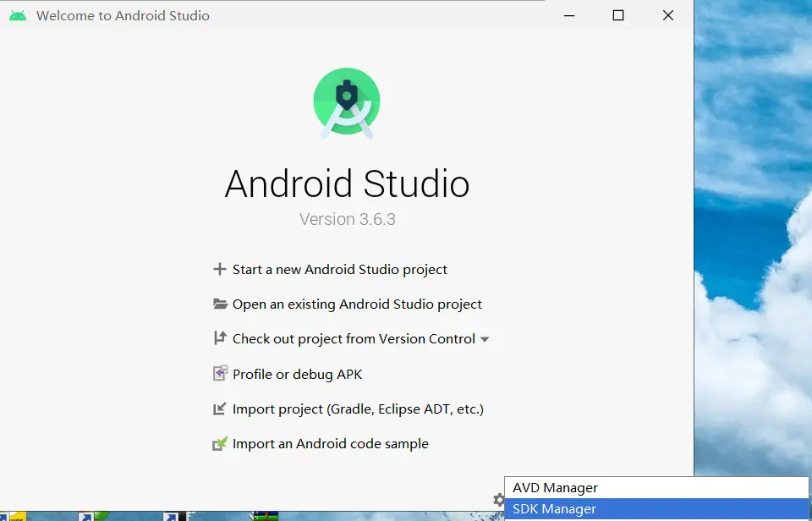Select AVD Manager from the popup menu
The image size is (812, 521).
tap(656, 488)
